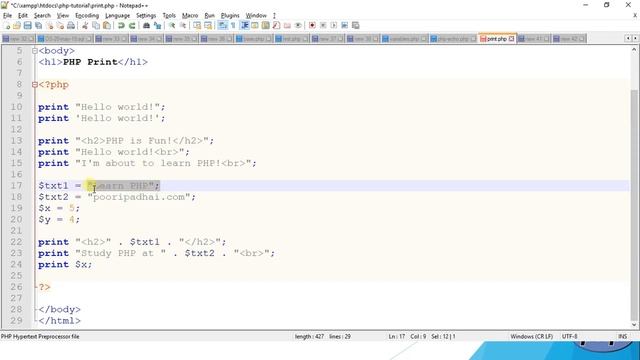Close current document via menu bar X
This screenshot has height=360, width=640.
coord(635,16)
